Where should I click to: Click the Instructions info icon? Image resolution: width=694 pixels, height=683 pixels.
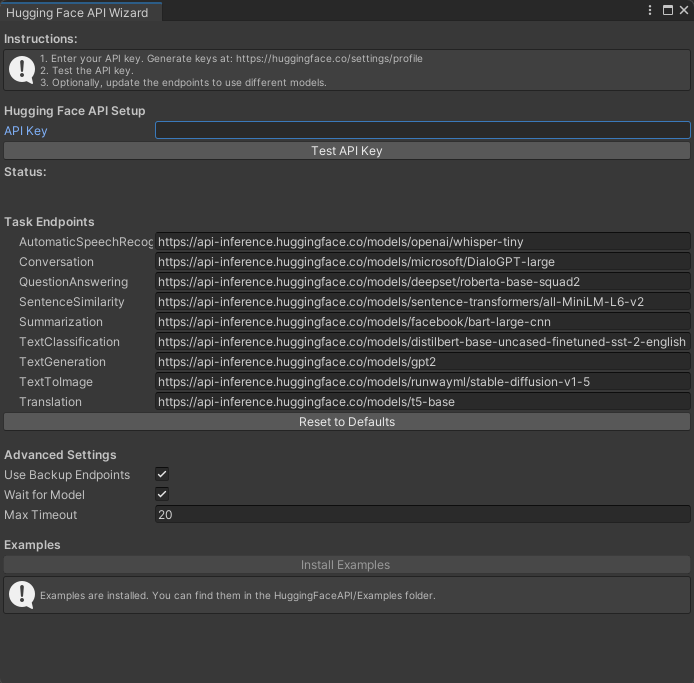click(21, 70)
